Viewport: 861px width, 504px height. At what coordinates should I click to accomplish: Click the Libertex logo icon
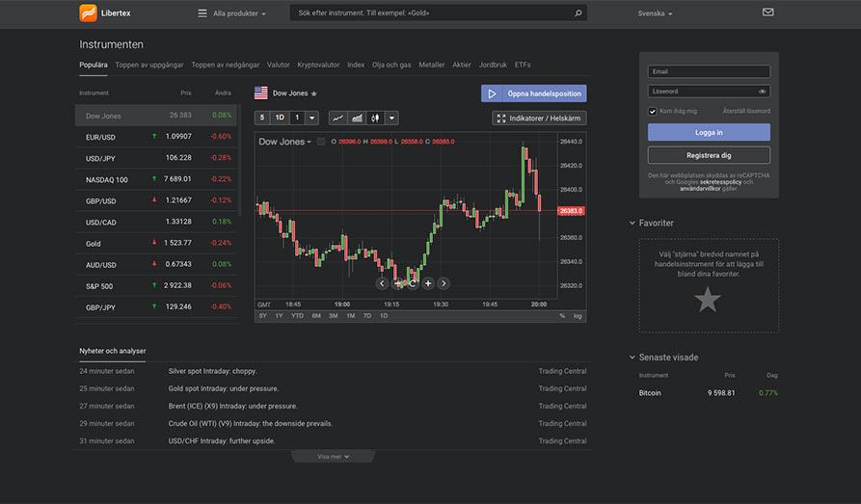(x=88, y=13)
